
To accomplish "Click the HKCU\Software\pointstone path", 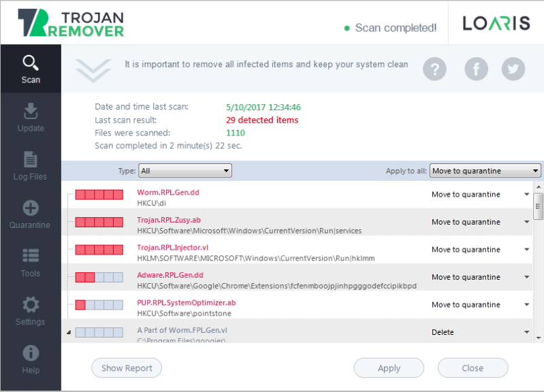I will click(x=185, y=314).
